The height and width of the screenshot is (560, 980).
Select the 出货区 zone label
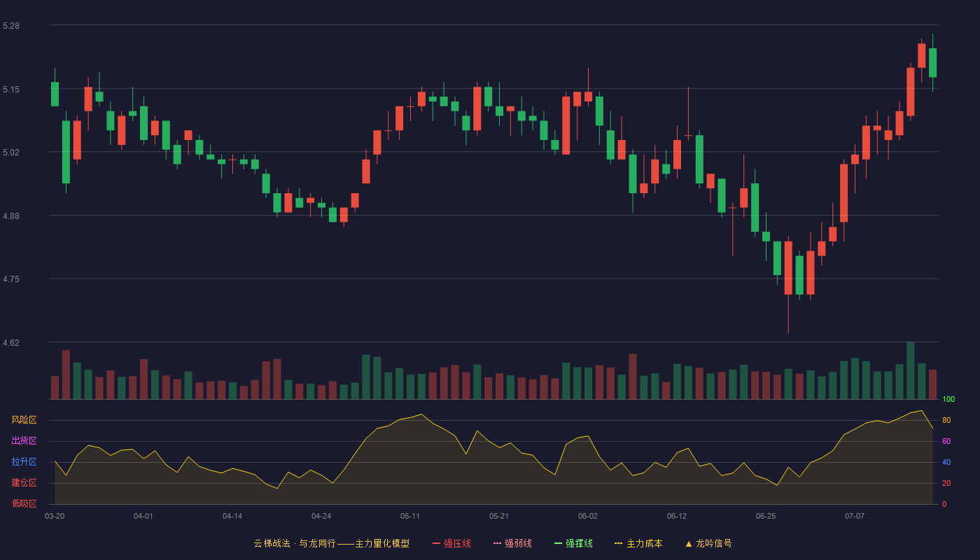point(24,441)
